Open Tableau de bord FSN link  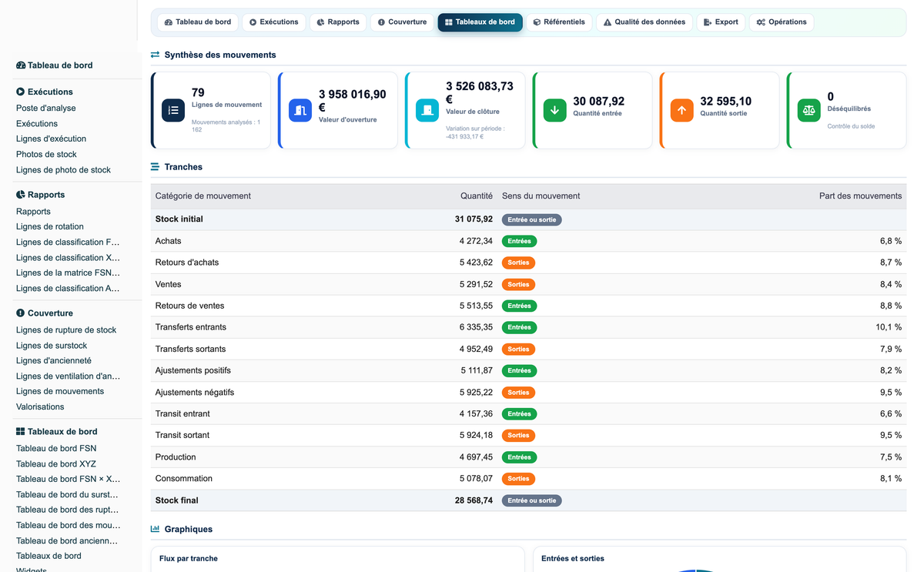[56, 449]
